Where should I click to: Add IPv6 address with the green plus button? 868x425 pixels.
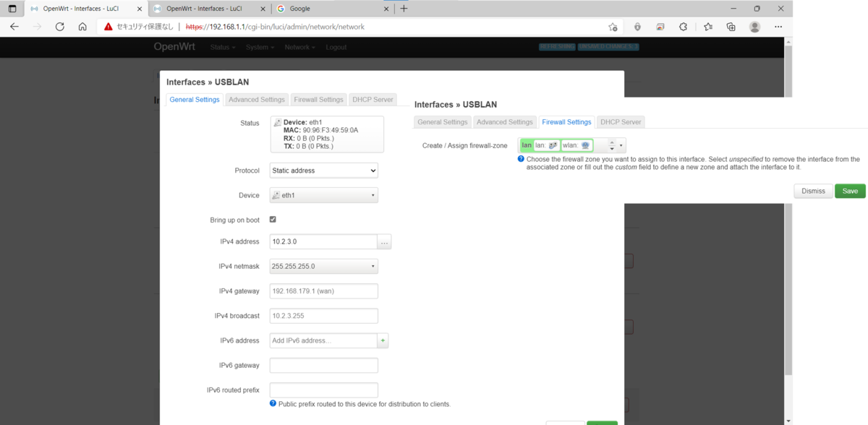pos(383,340)
